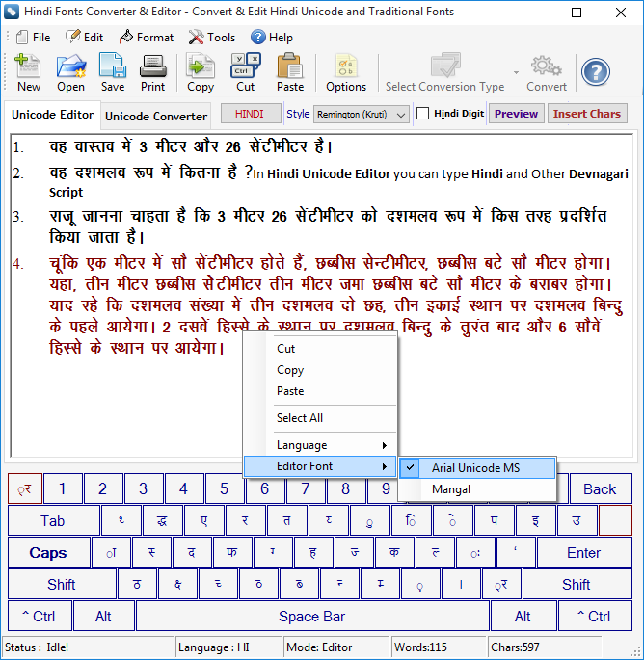Toggle the right Shift key
The height and width of the screenshot is (660, 644).
click(577, 584)
